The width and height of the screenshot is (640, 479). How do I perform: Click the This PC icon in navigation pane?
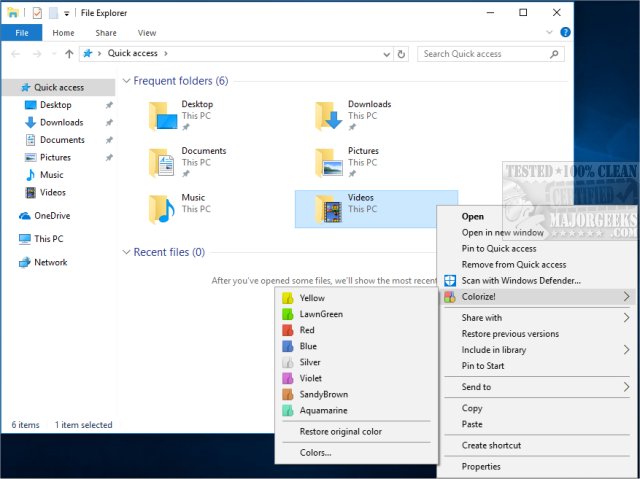coord(25,239)
